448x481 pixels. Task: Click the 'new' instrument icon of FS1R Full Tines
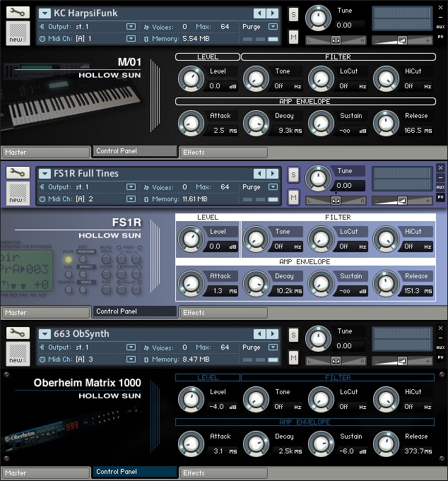coord(18,194)
